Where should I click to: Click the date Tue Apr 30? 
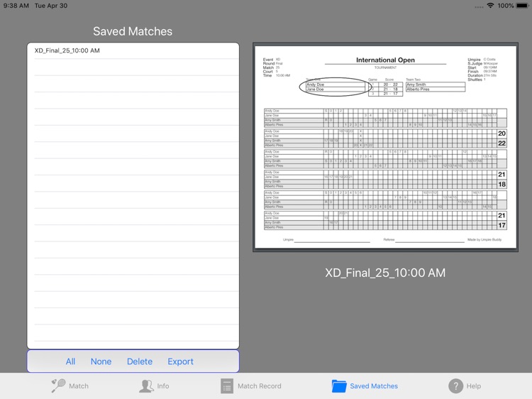pos(51,6)
